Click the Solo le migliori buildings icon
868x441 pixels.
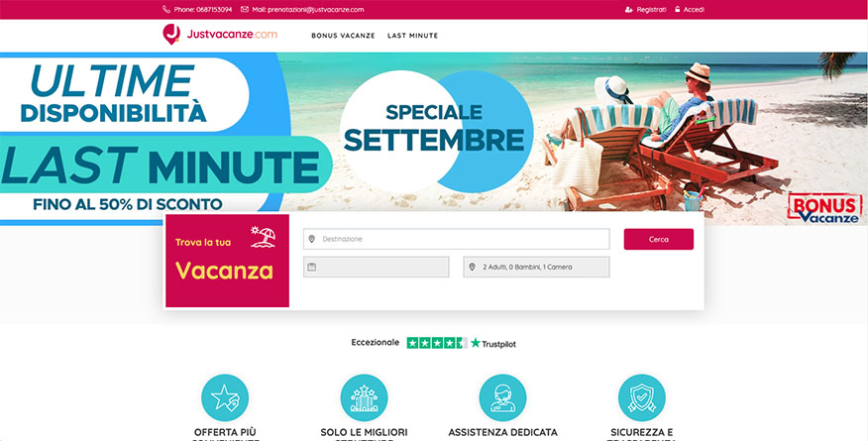(364, 397)
